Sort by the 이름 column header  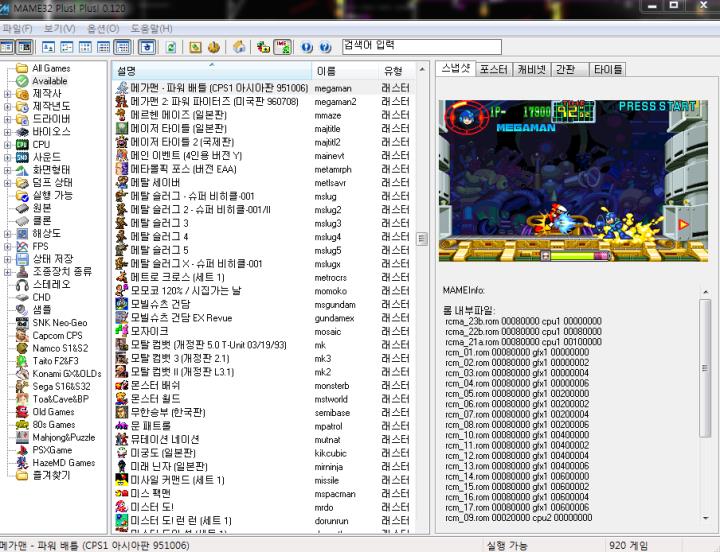[345, 71]
